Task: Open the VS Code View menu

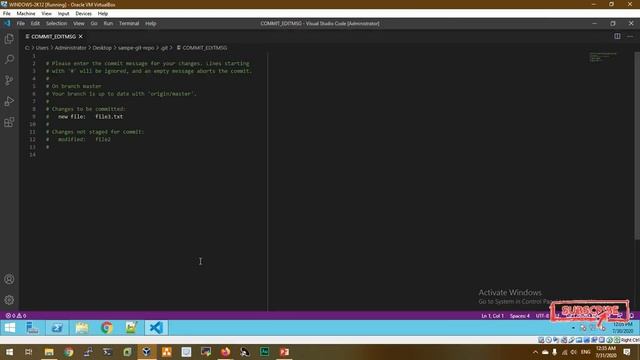Action: pos(79,24)
